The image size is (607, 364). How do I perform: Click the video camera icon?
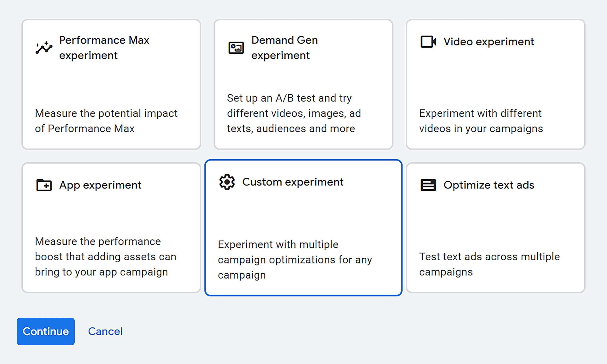pyautogui.click(x=428, y=42)
